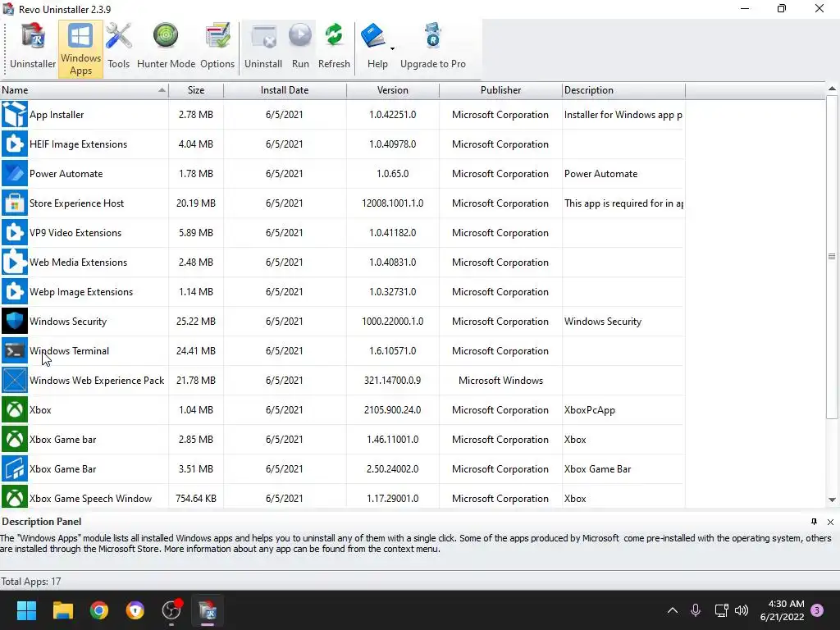
Task: Select the Windows Security shield icon
Action: click(x=15, y=321)
